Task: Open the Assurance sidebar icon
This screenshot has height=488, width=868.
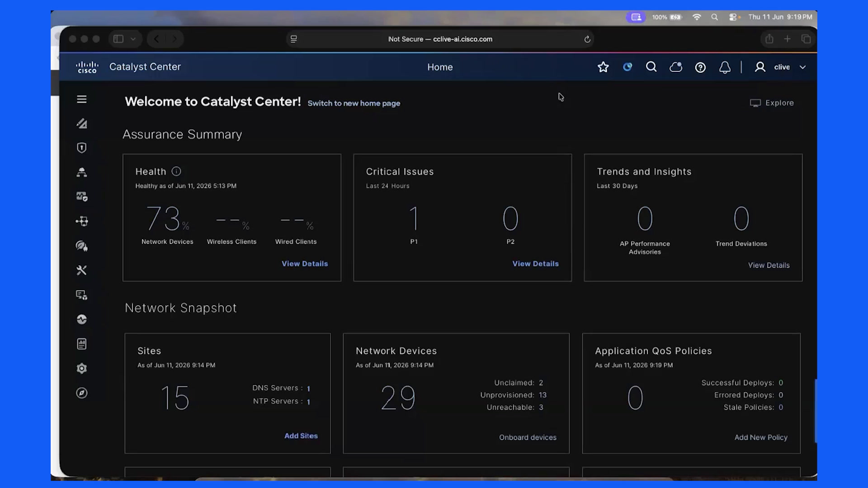Action: click(x=81, y=197)
